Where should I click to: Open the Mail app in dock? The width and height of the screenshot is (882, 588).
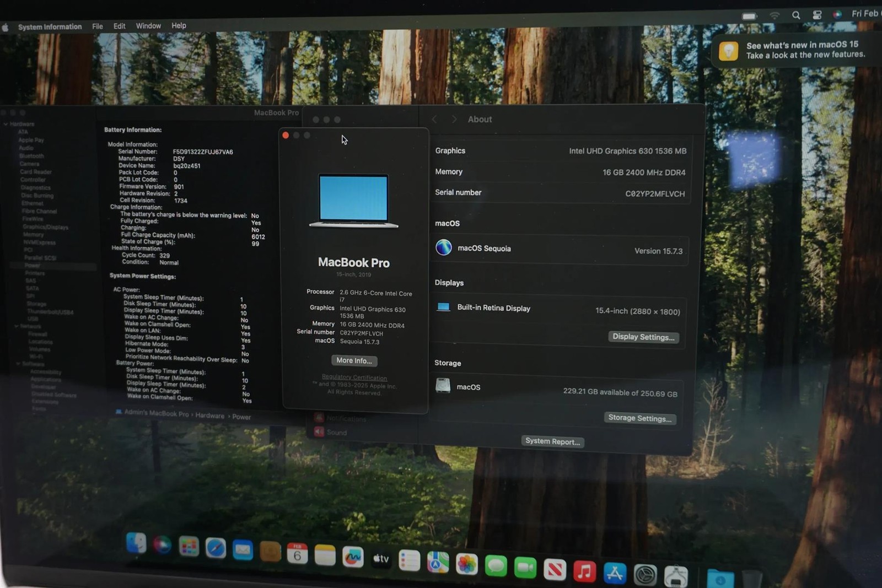click(243, 549)
